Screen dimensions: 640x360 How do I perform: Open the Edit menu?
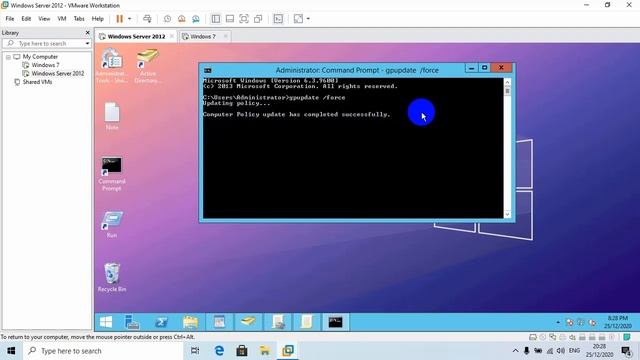point(26,19)
